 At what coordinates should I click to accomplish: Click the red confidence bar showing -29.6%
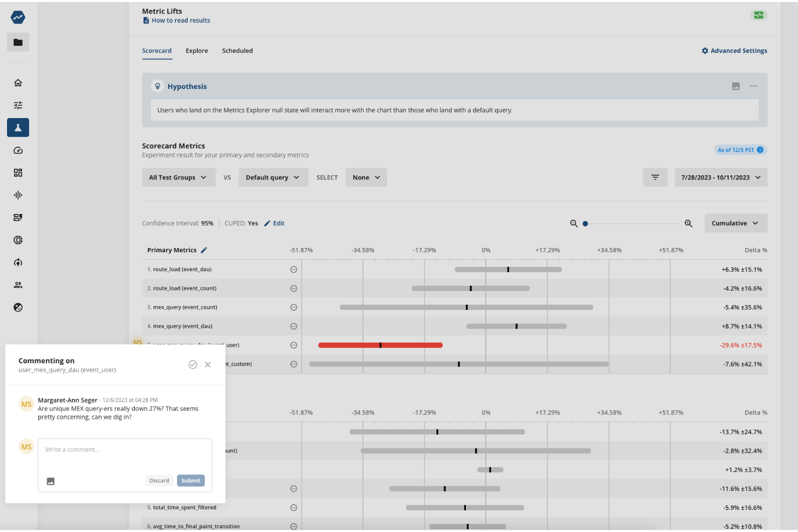380,345
